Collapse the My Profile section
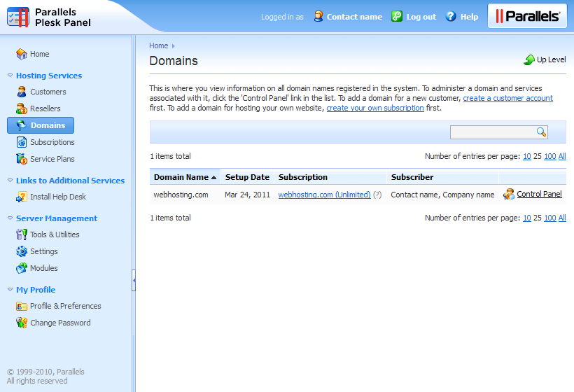The height and width of the screenshot is (392, 574). point(10,290)
